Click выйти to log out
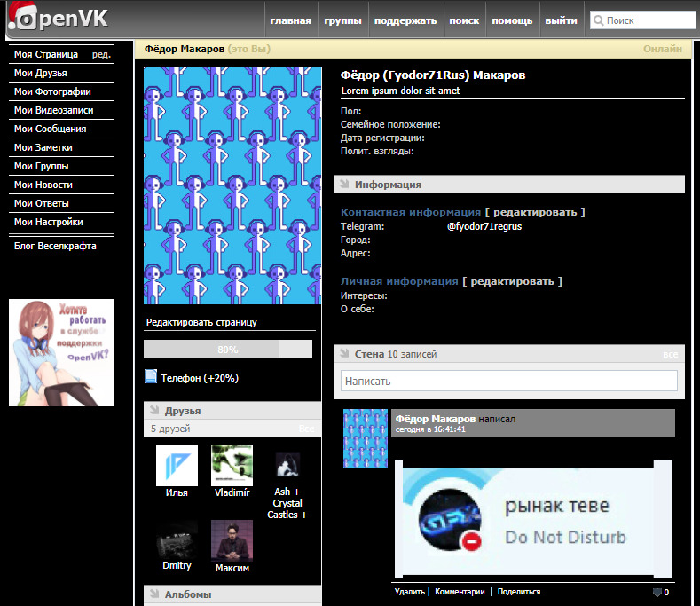Screen dimensions: 700x606 click(x=562, y=20)
